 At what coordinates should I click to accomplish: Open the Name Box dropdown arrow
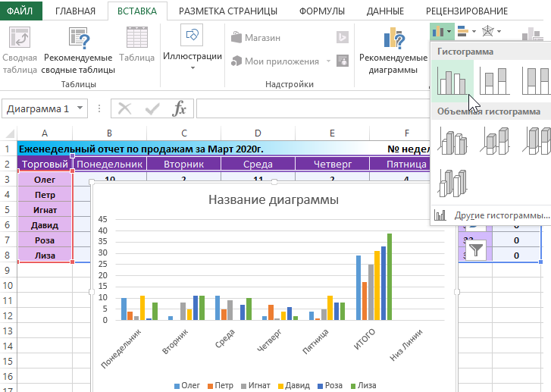point(80,108)
